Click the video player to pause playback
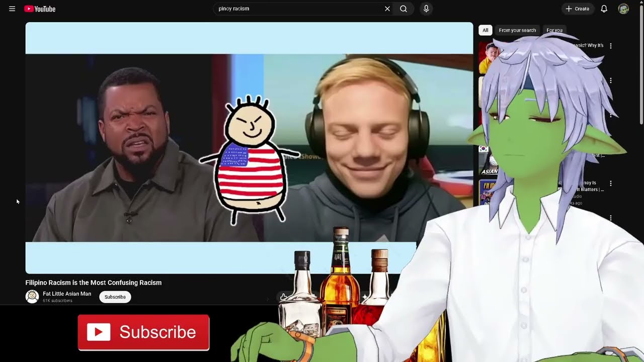This screenshot has height=362, width=644. (249, 148)
